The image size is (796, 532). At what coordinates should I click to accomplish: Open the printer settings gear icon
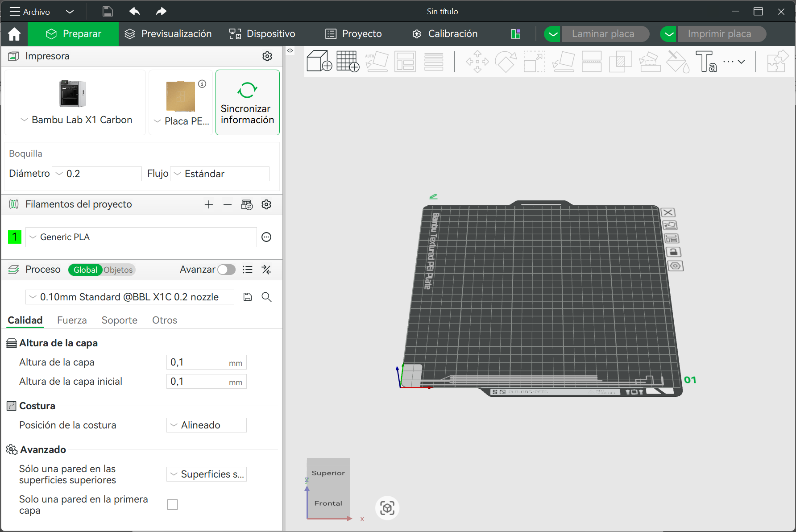(267, 56)
